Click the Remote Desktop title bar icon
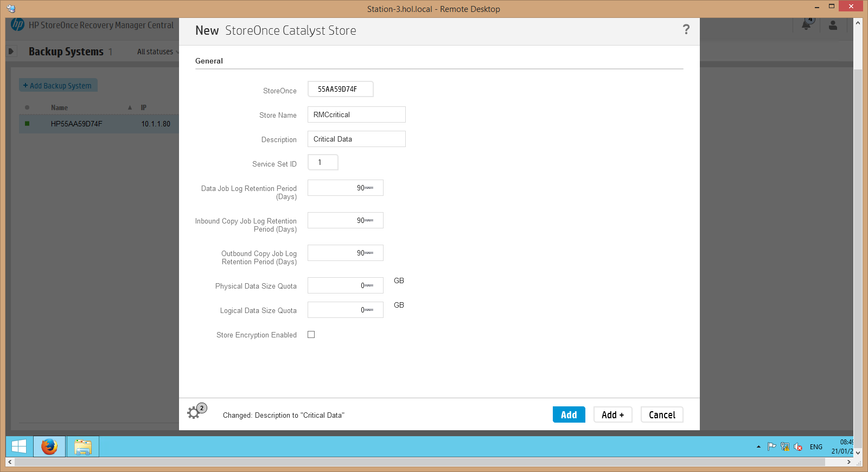 [x=11, y=9]
